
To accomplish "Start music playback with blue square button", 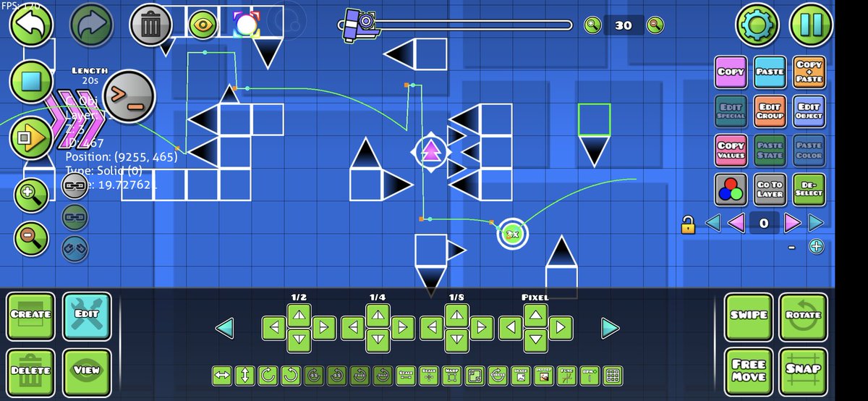I will click(x=31, y=81).
